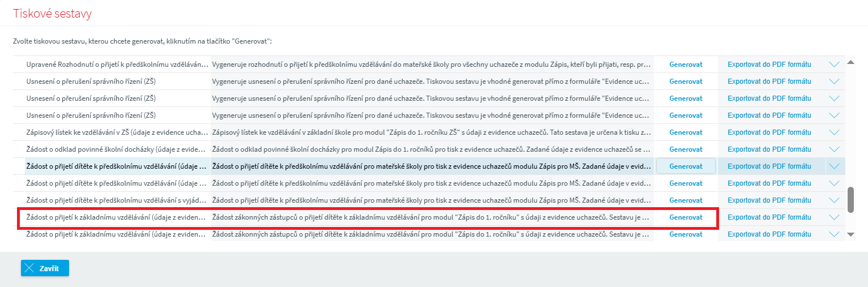Generate the first Usnesení o přerušení report
The width and height of the screenshot is (868, 287).
pyautogui.click(x=686, y=82)
